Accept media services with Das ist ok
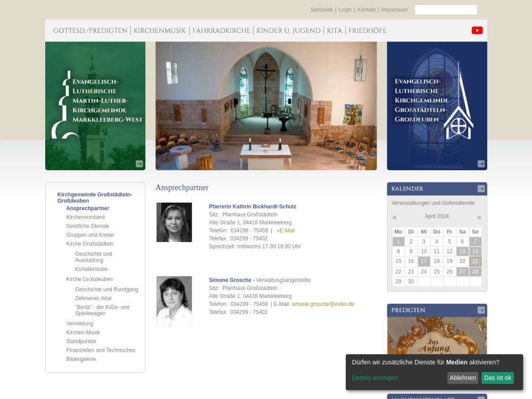 [x=497, y=378]
